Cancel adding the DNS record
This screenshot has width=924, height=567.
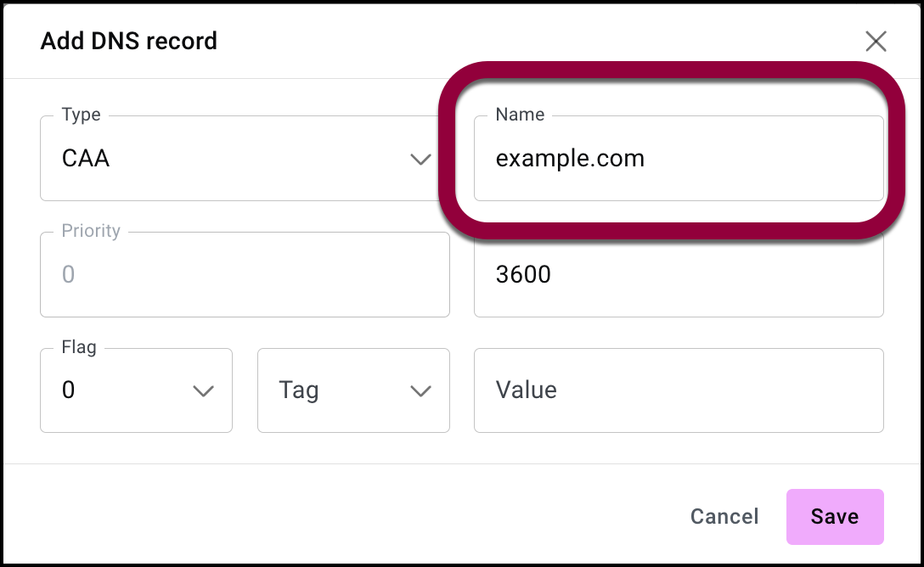724,517
